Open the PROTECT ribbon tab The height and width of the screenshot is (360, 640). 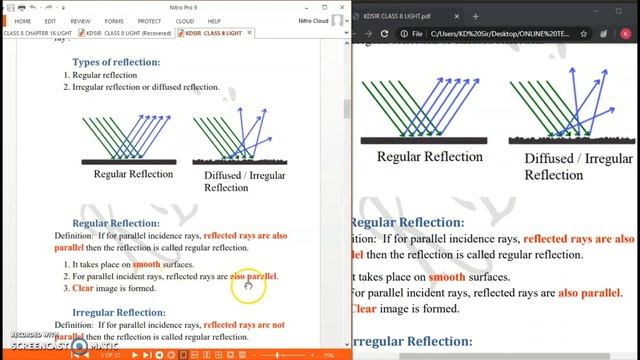pyautogui.click(x=149, y=21)
